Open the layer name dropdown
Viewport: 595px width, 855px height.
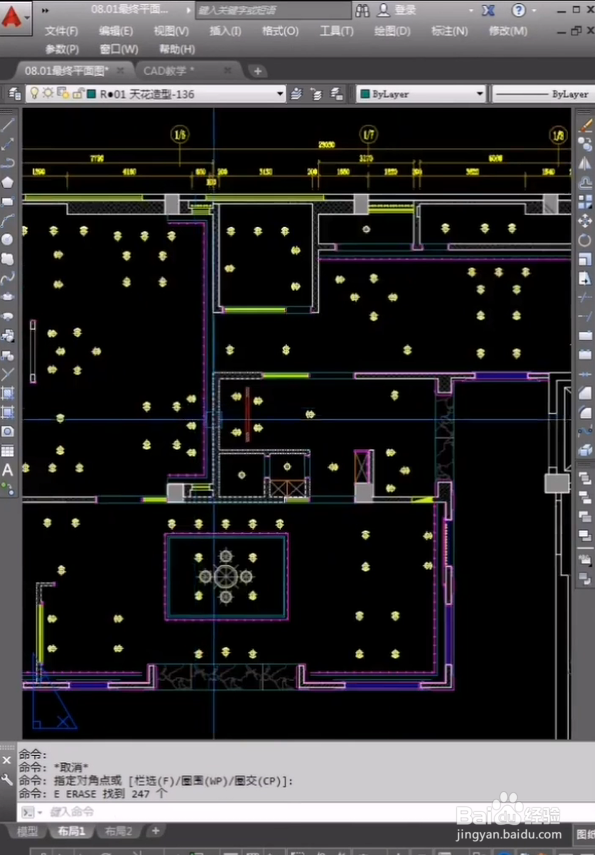(280, 94)
